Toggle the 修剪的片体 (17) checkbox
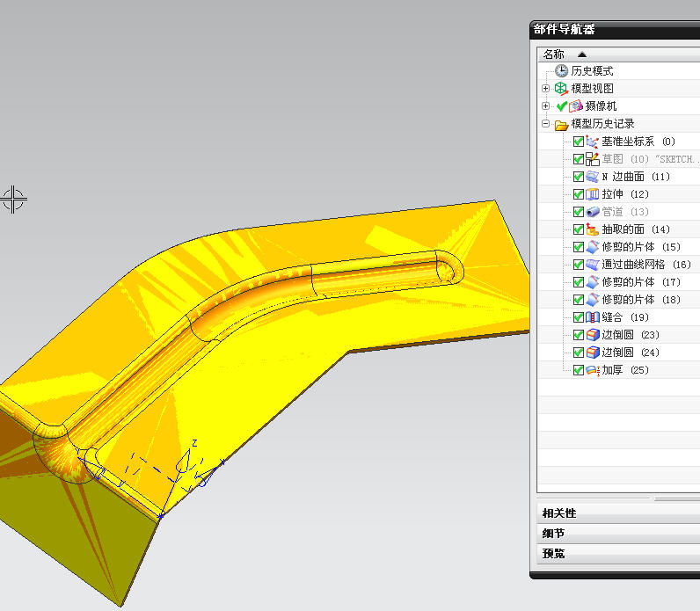The image size is (700, 611). coord(578,282)
